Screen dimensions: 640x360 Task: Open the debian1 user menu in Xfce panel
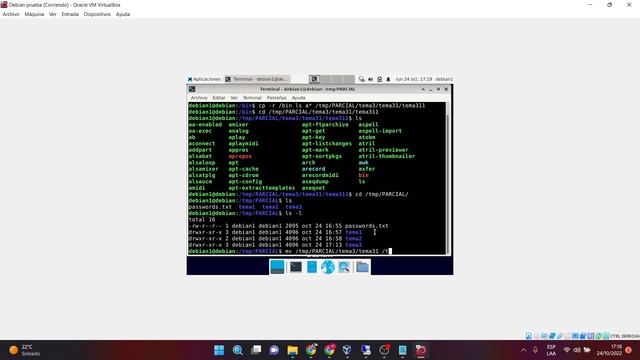(x=444, y=79)
